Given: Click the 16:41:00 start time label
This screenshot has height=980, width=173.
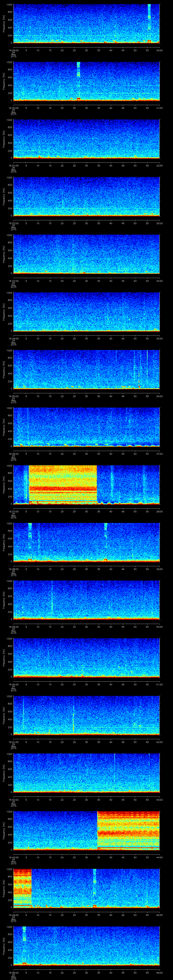Looking at the screenshot, I should pyautogui.click(x=13, y=742).
